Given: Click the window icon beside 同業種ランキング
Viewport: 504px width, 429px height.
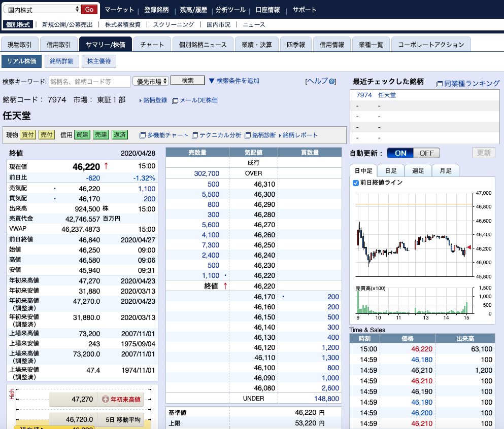Looking at the screenshot, I should (x=440, y=84).
